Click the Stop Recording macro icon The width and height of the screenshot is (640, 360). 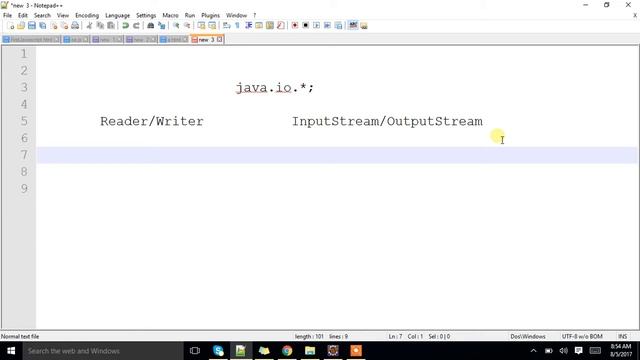(305, 26)
